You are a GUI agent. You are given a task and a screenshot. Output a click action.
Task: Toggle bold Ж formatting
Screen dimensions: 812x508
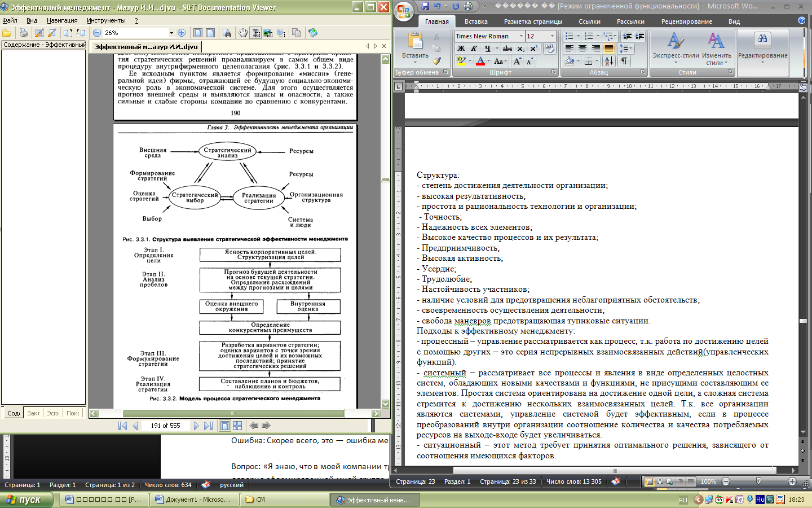coord(461,49)
